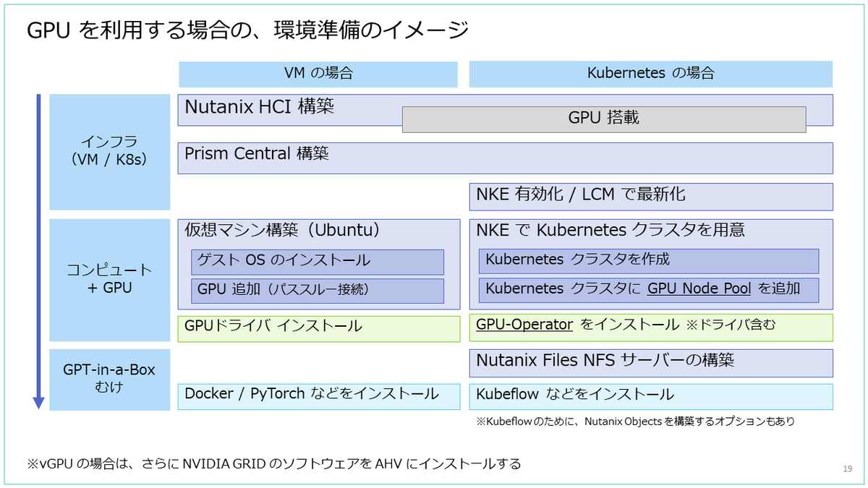Click the gray 'GPU 搭載' box
Screen dimensions: 868x488
click(x=604, y=119)
